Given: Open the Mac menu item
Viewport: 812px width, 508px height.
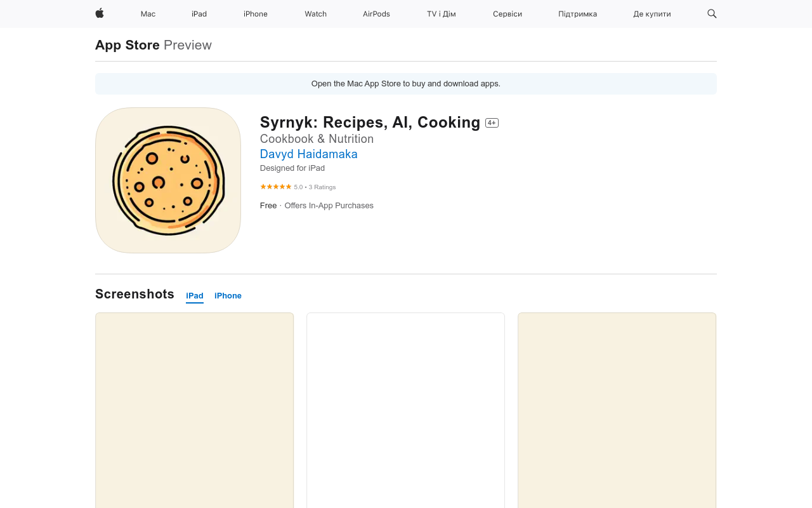Looking at the screenshot, I should point(148,14).
